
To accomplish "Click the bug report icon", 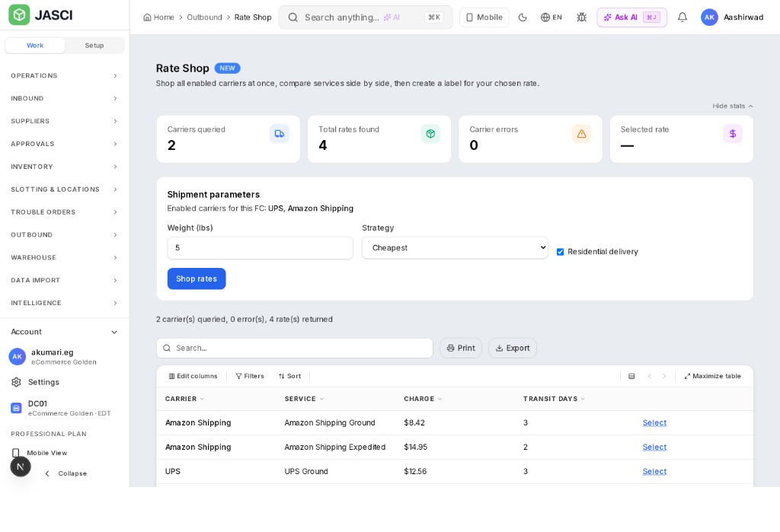I will pos(581,18).
